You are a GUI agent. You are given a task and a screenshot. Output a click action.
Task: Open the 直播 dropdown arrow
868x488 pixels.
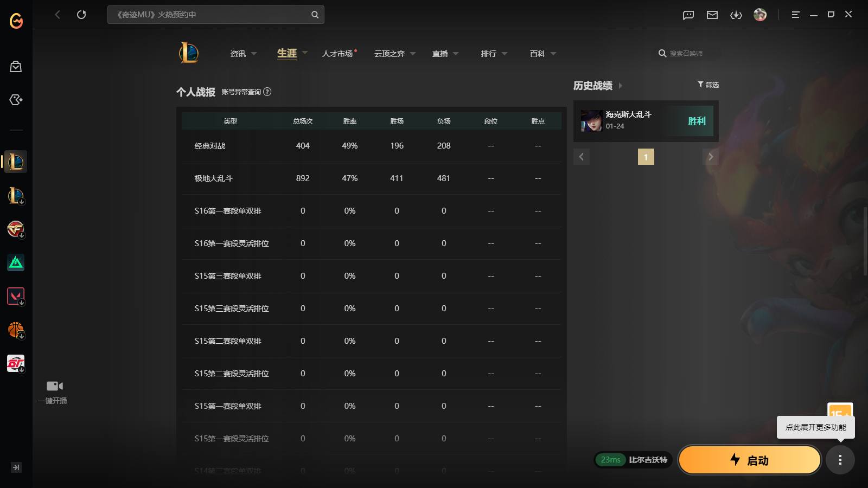456,53
